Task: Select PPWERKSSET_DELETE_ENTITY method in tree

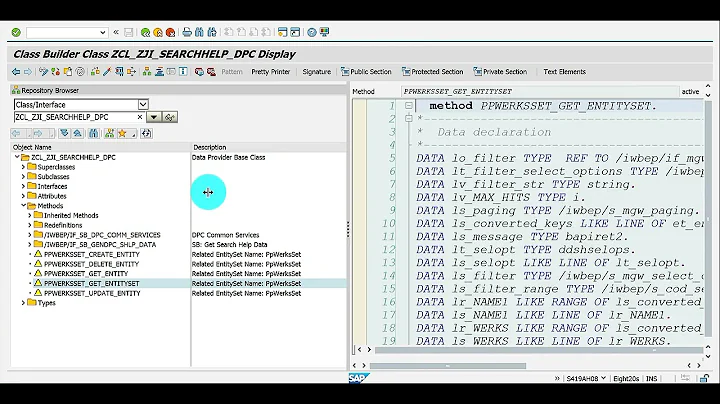Action: tap(91, 264)
